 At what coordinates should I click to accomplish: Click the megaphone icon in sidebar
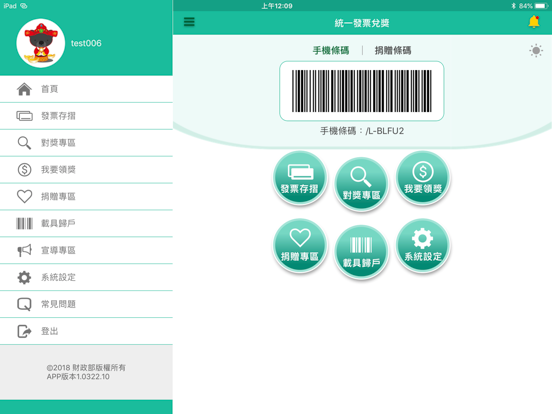24,250
